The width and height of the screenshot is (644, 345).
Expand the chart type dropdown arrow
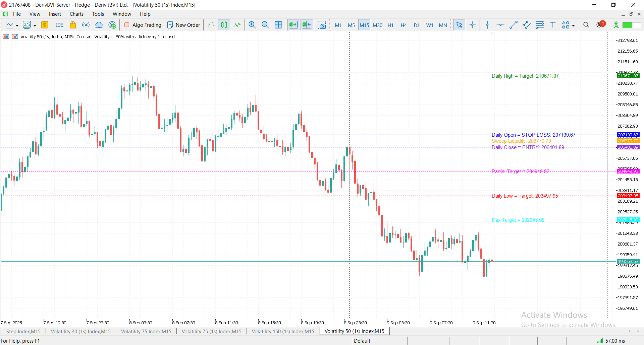[x=17, y=25]
